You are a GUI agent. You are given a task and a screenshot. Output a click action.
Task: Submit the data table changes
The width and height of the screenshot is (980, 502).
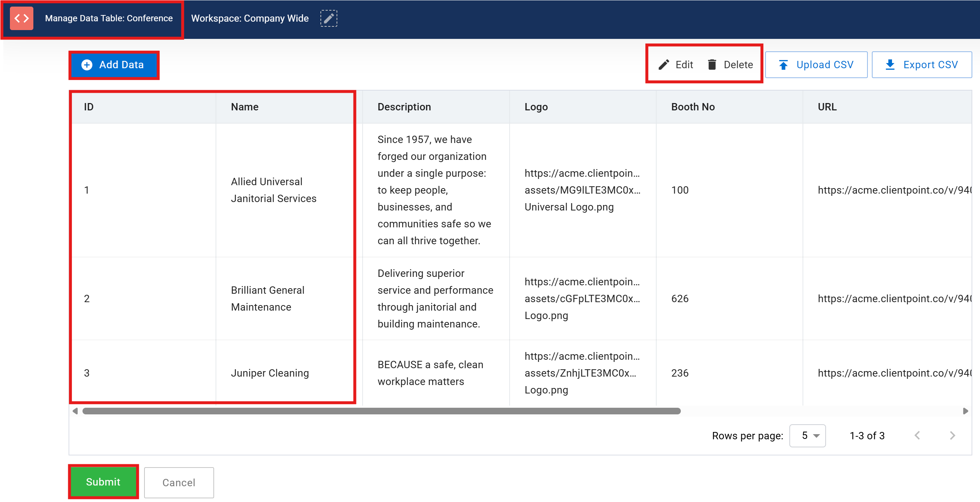pyautogui.click(x=103, y=482)
